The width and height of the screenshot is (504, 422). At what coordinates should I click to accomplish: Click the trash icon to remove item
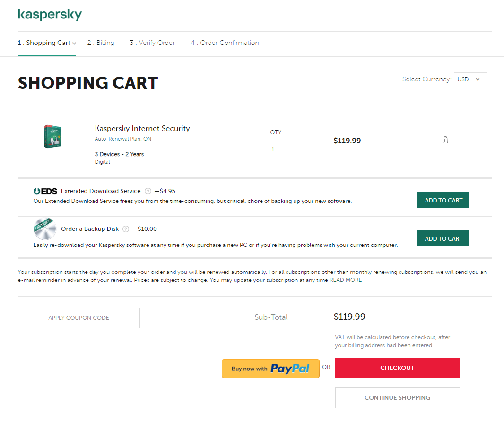pos(445,140)
